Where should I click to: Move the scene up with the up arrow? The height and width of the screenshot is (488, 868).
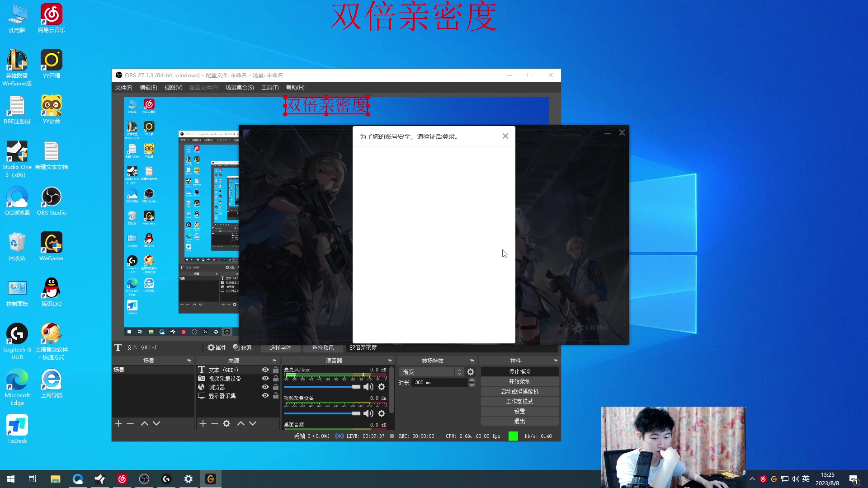(145, 423)
